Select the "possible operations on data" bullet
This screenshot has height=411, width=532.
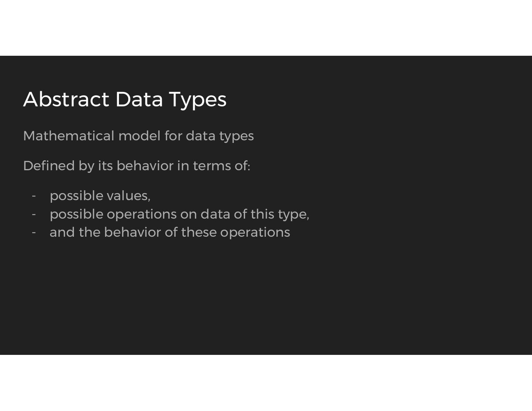click(x=179, y=214)
